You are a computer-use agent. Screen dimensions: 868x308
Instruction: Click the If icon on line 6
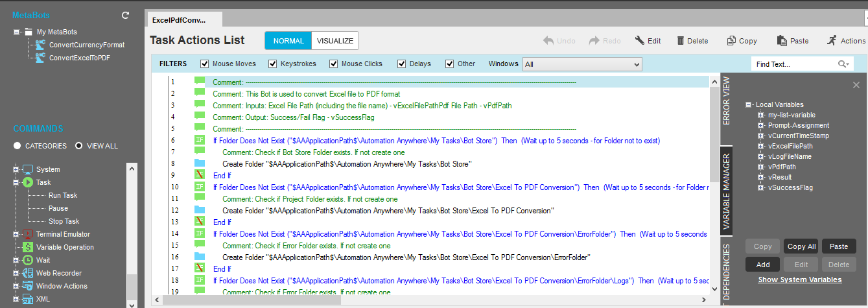(x=200, y=140)
